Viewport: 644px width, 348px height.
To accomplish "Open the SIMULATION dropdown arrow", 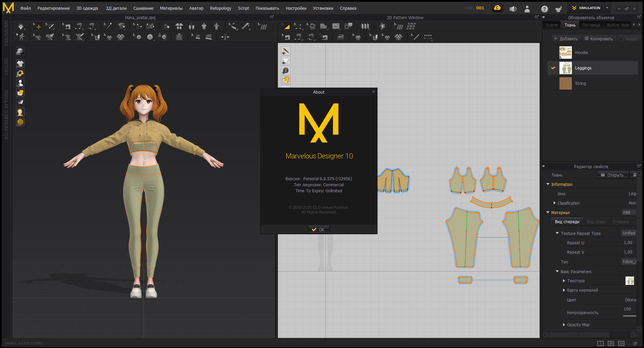I will coord(607,7).
